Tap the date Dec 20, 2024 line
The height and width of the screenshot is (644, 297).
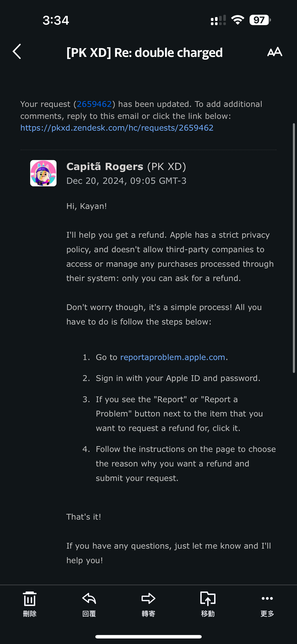point(126,181)
